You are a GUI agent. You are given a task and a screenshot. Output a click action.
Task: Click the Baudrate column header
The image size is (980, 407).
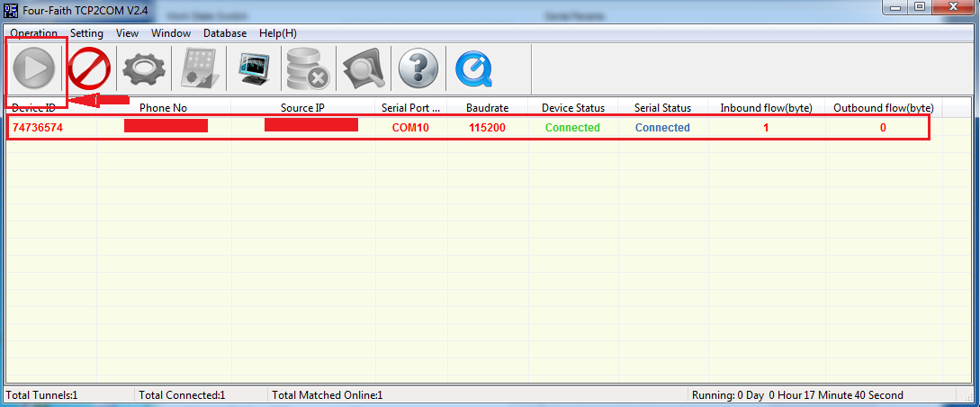(x=488, y=107)
